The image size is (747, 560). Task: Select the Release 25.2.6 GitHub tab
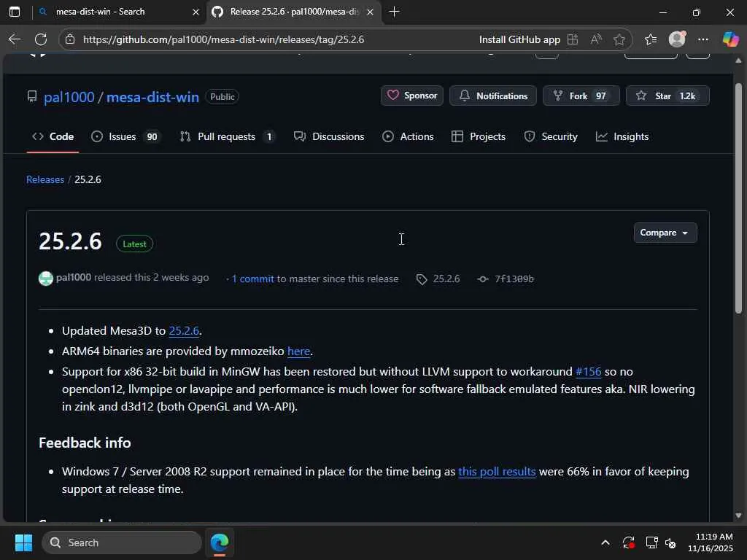point(294,12)
